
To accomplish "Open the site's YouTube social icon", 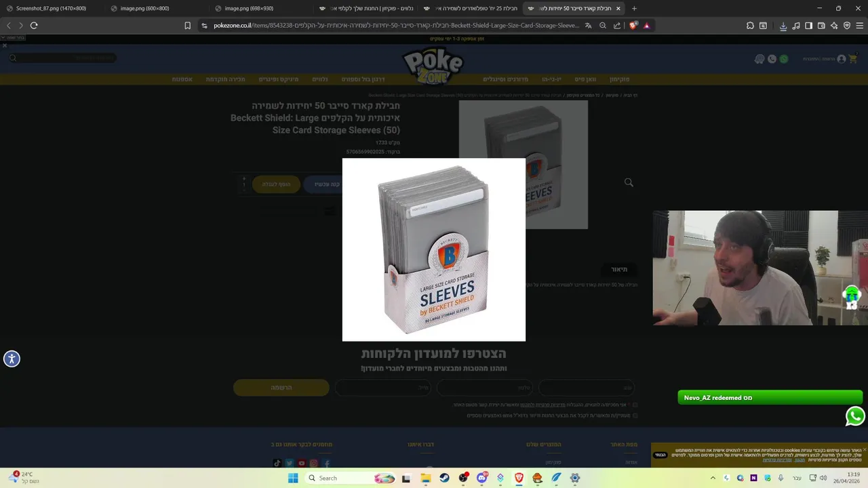I will [302, 464].
